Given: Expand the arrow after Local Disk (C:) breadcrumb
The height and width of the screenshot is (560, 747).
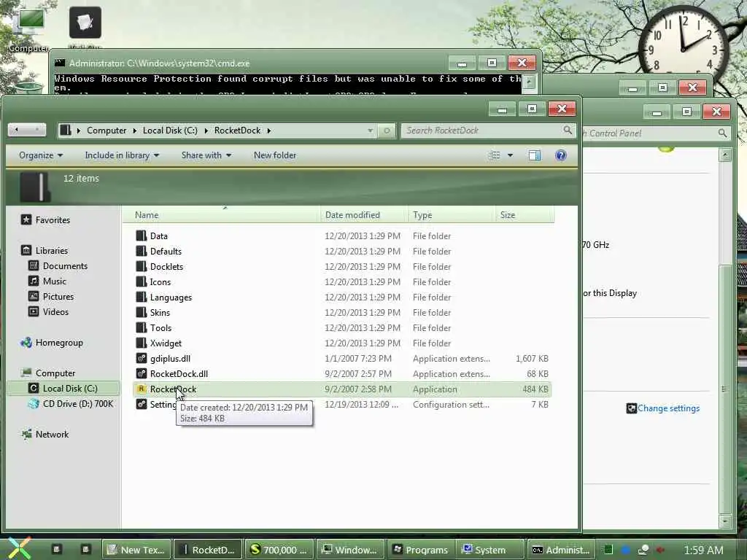Looking at the screenshot, I should click(206, 131).
